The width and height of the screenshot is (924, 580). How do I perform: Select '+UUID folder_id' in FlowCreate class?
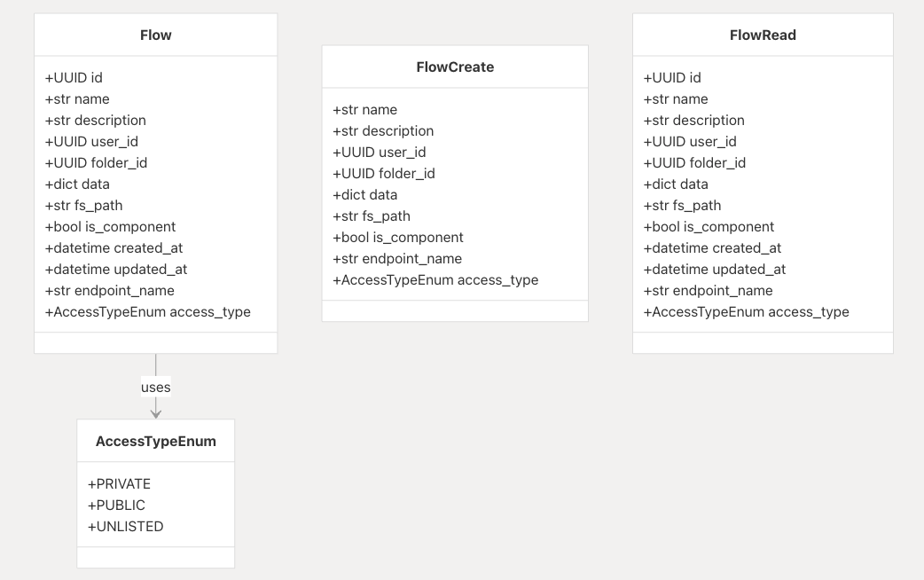pyautogui.click(x=383, y=174)
